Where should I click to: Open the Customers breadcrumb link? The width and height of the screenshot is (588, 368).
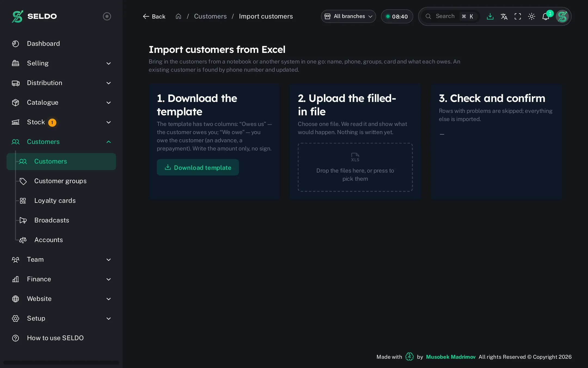pos(210,16)
